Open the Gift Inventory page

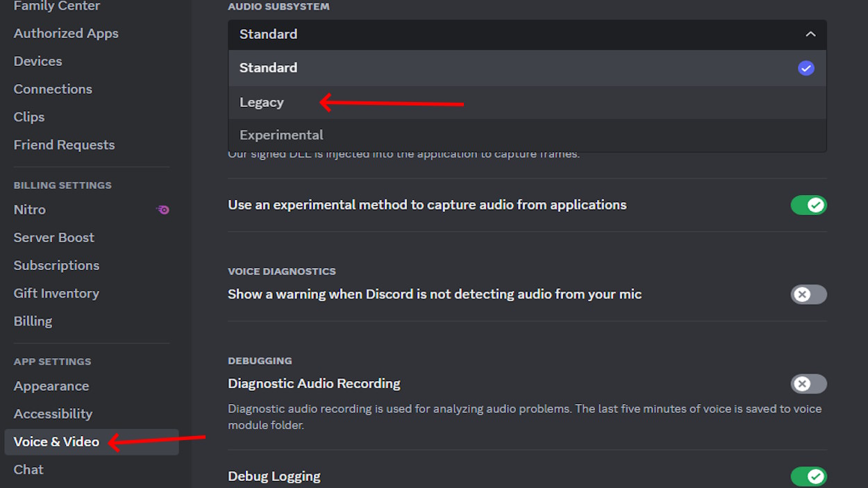click(56, 293)
